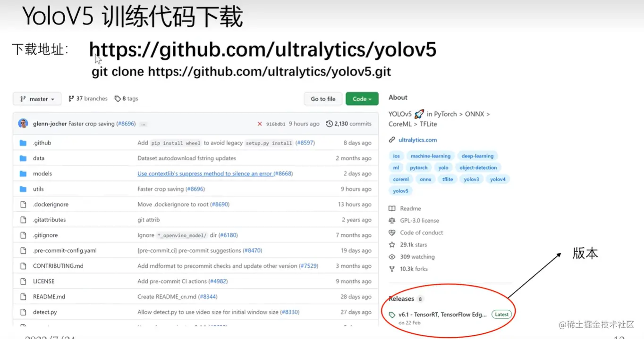The height and width of the screenshot is (339, 644).
Task: Expand commit message ellipsis button
Action: click(143, 124)
